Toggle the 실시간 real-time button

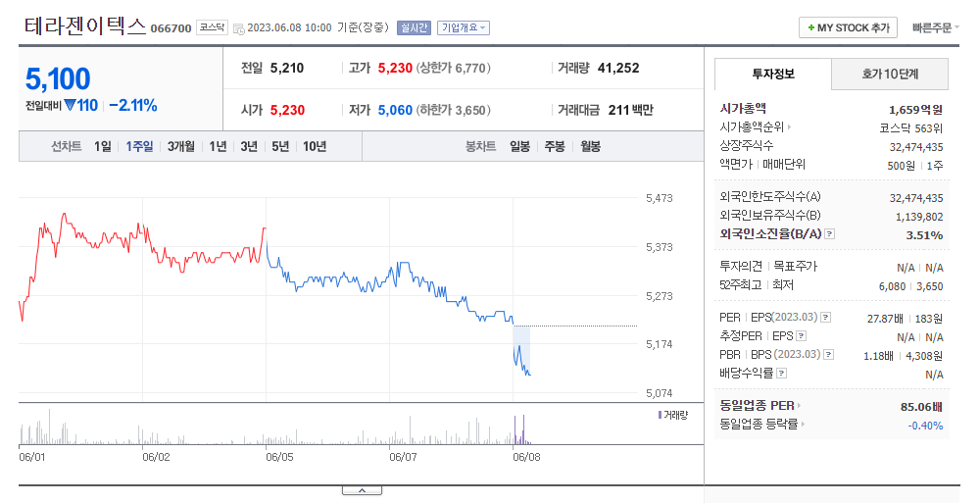(414, 27)
